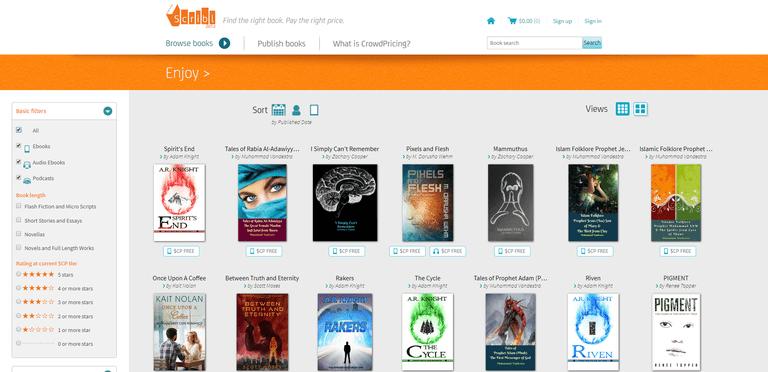Click the Podcasts filter icon
Image resolution: width=768 pixels, height=372 pixels.
27,180
